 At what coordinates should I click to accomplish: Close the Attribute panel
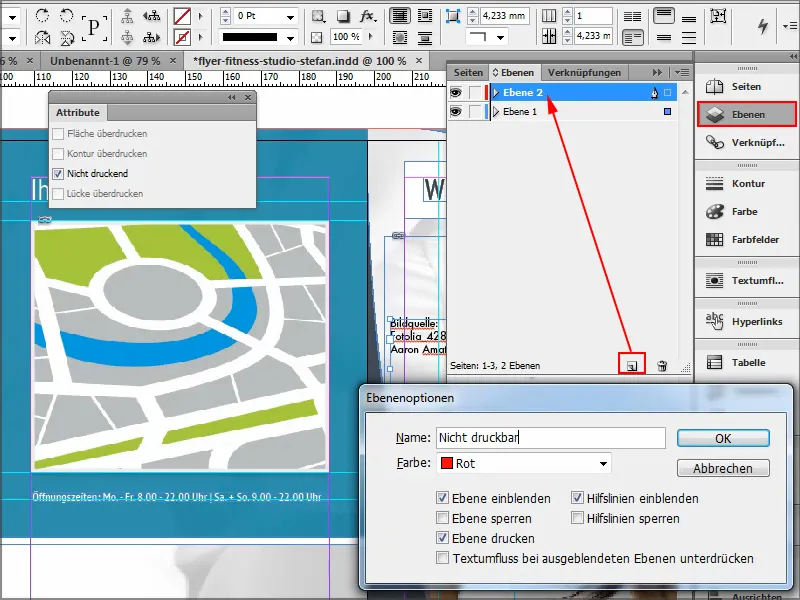248,97
